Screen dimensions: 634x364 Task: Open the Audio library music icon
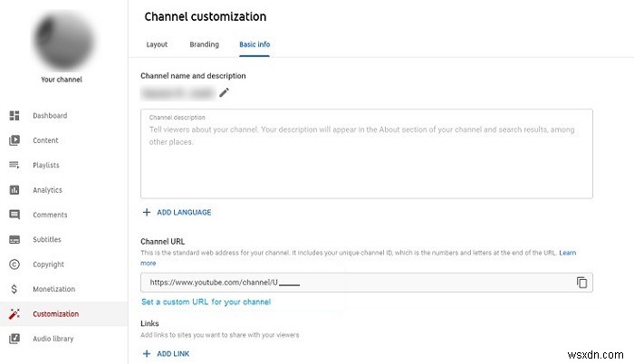[x=14, y=339]
